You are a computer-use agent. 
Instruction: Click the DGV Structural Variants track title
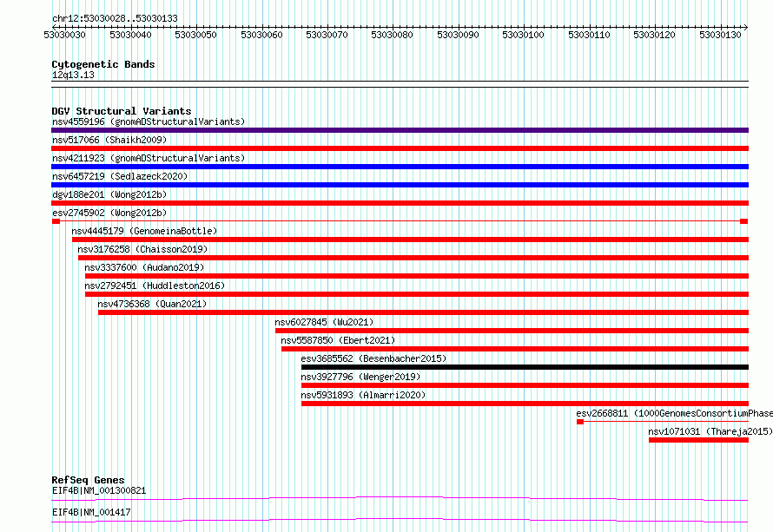(x=122, y=111)
